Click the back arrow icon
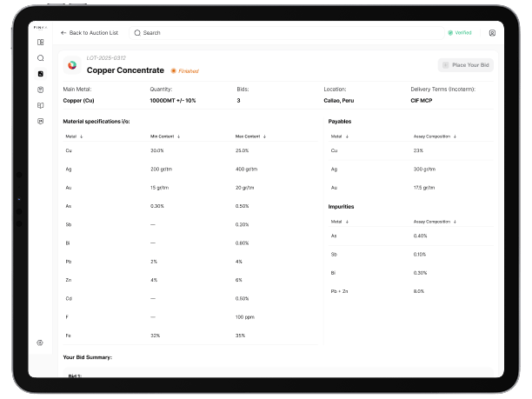 63,33
